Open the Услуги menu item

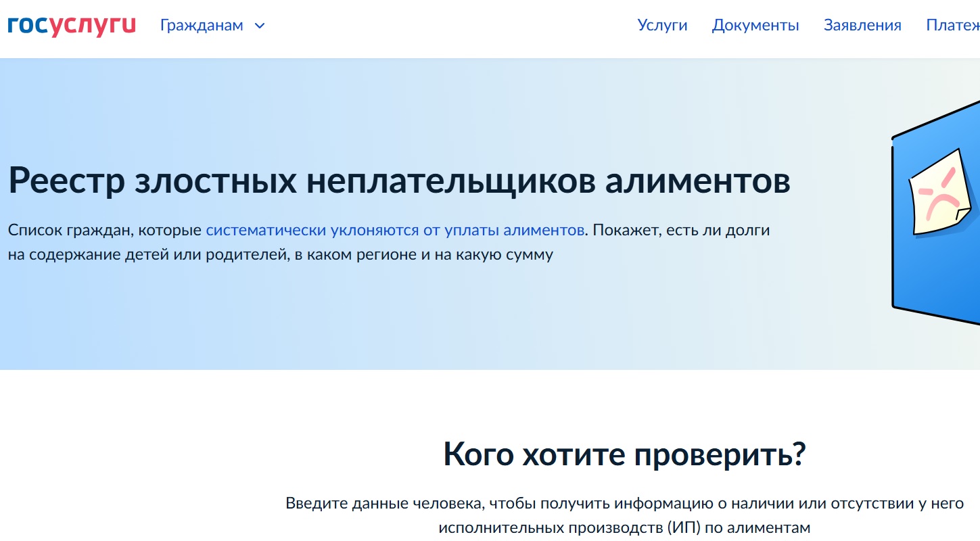tap(662, 26)
